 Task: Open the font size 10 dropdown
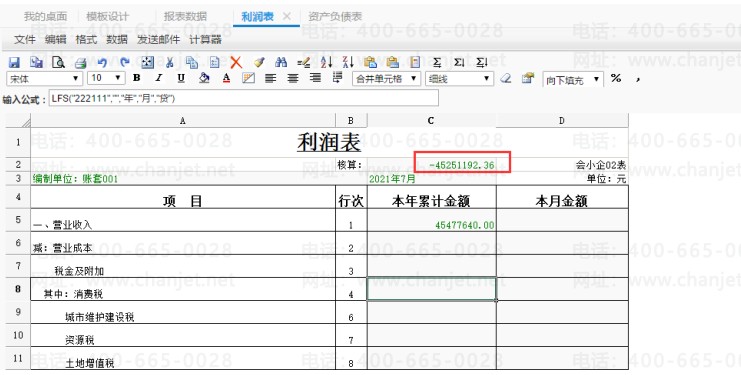(x=107, y=78)
